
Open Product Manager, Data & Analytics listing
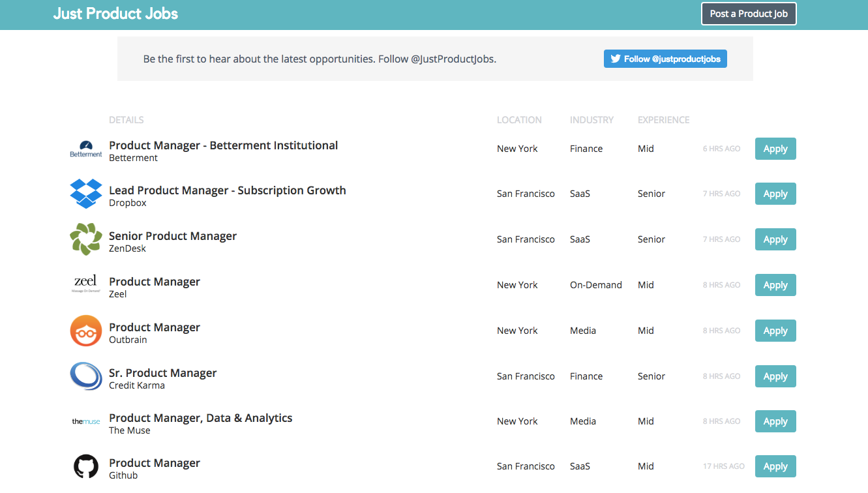(x=200, y=418)
